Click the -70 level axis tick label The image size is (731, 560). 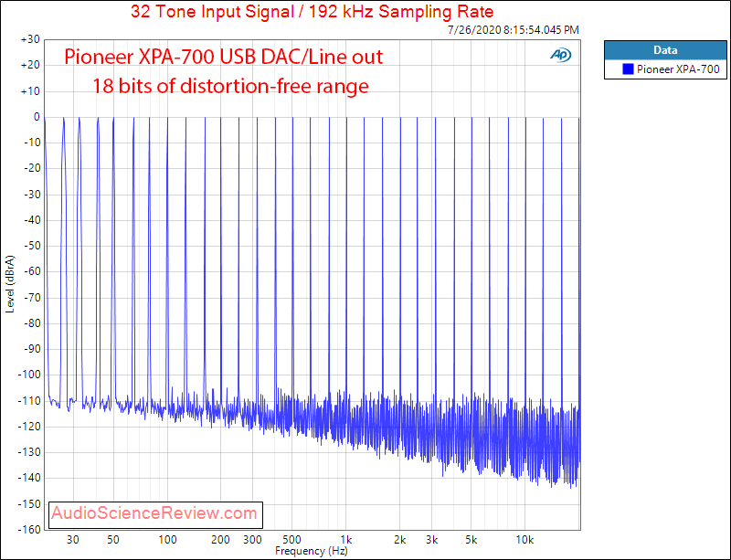(32, 298)
